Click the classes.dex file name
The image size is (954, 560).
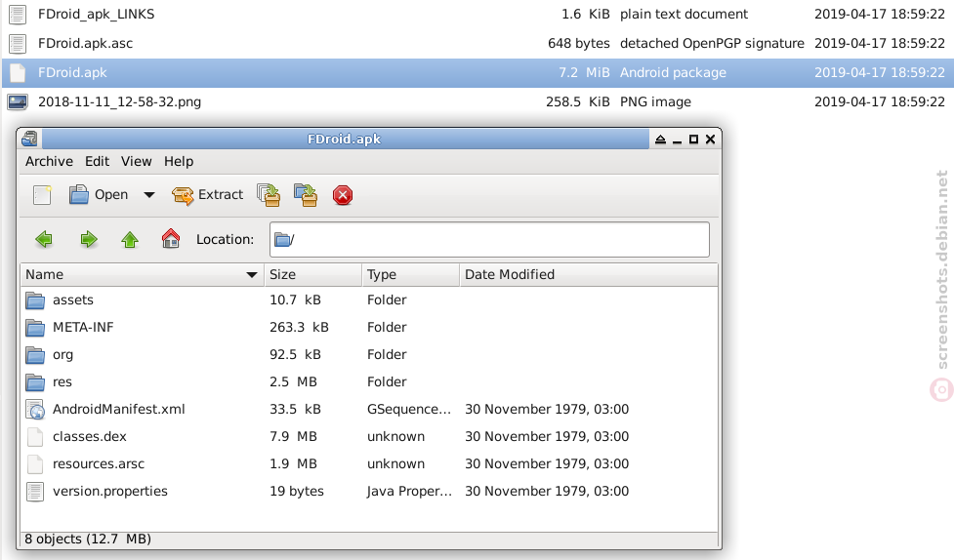point(90,437)
